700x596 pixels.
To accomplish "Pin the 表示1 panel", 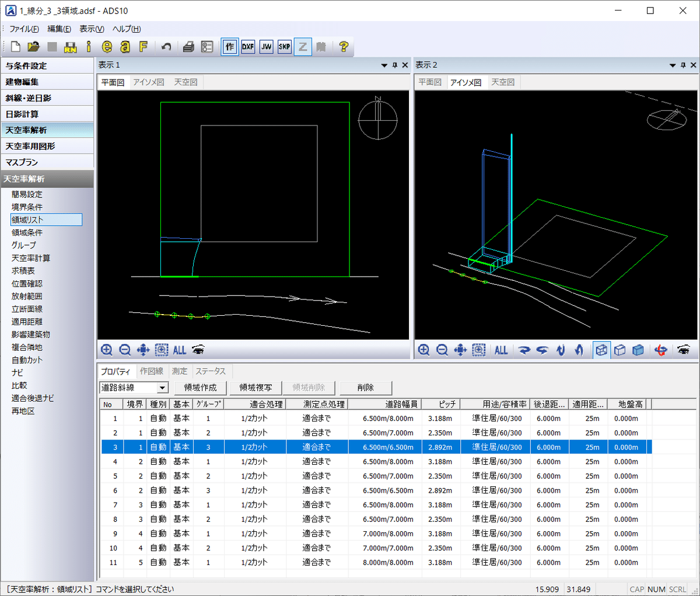I will (x=395, y=65).
